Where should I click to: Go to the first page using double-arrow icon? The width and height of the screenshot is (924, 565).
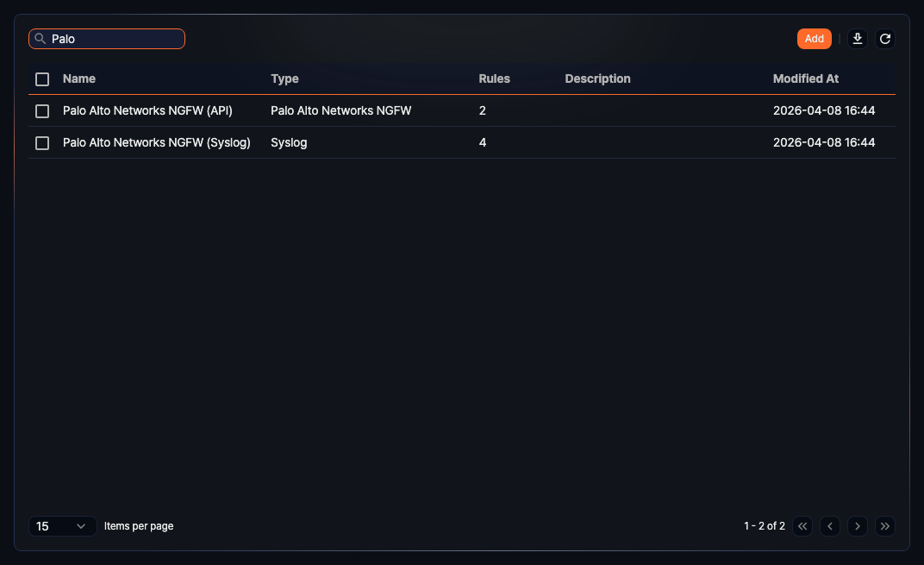[x=802, y=525]
